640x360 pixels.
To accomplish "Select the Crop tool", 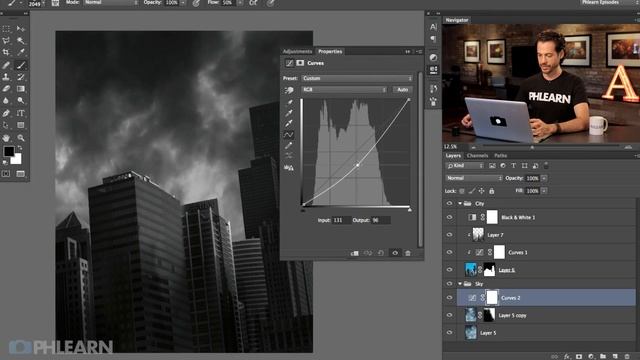I will (6, 52).
